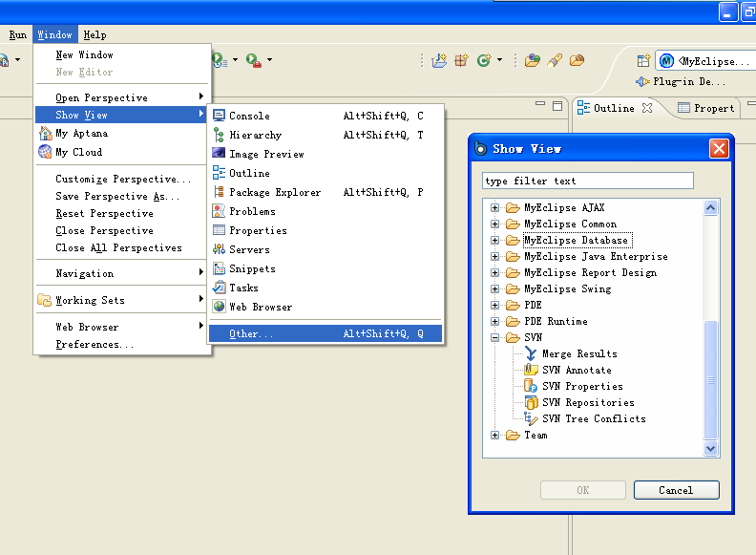Click the Open Perspective toolbar icon
The image size is (756, 555).
point(643,61)
